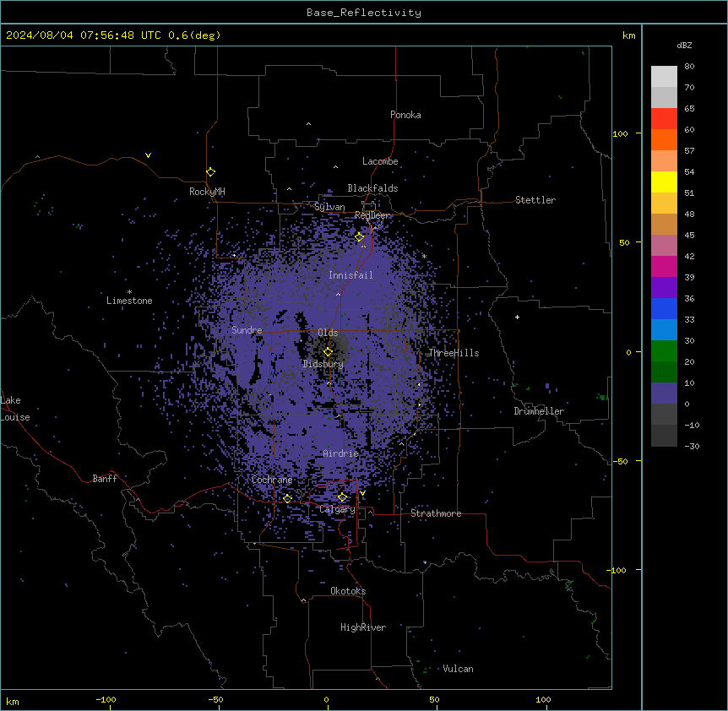Image resolution: width=728 pixels, height=711 pixels.
Task: Click the 100 tick on the right axis
Action: pos(620,133)
